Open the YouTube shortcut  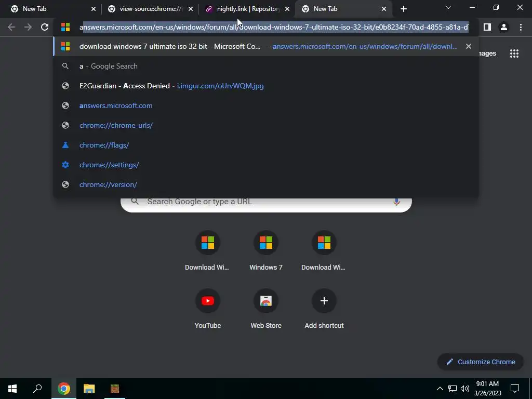[x=208, y=309]
